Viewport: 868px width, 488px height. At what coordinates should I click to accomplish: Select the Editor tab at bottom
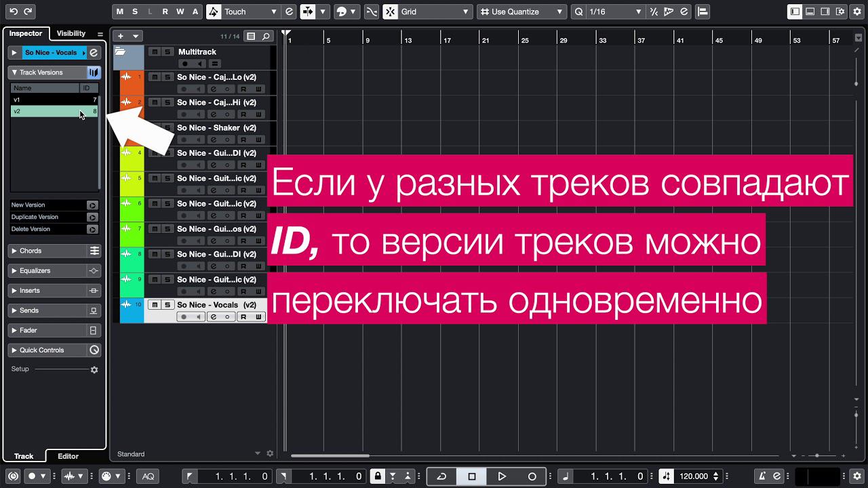coord(68,456)
